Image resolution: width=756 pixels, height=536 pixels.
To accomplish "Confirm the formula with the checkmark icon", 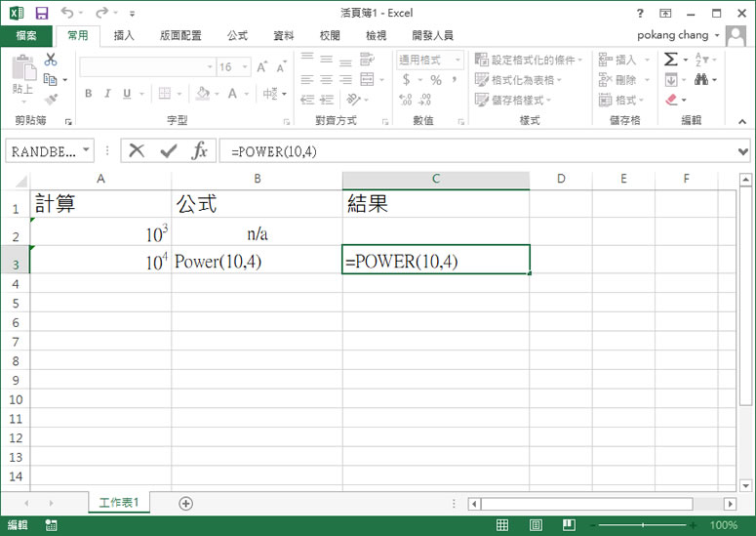I will pyautogui.click(x=168, y=151).
